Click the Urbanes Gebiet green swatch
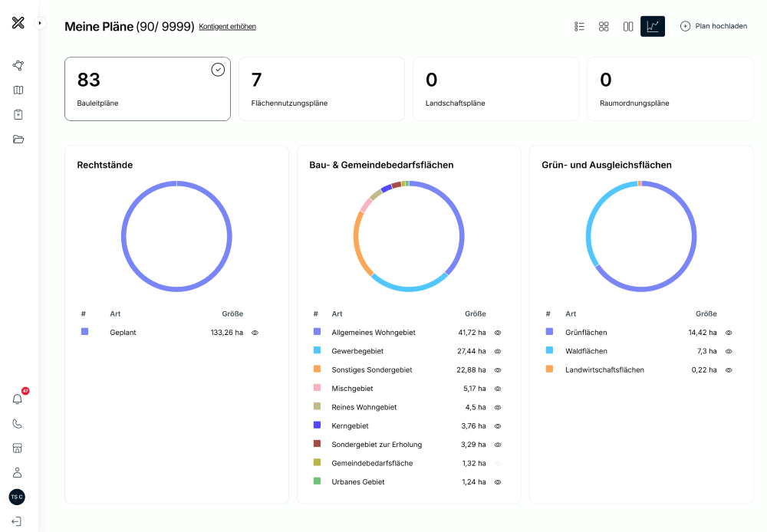 pos(317,481)
